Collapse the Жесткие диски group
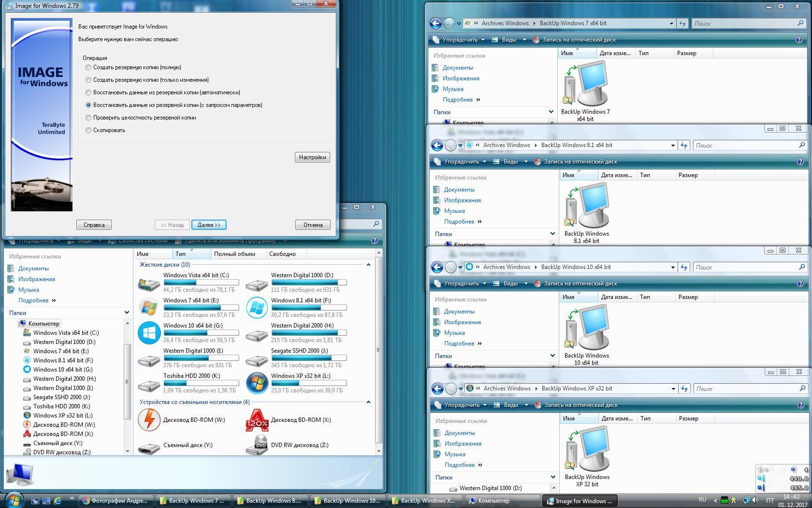 (368, 265)
